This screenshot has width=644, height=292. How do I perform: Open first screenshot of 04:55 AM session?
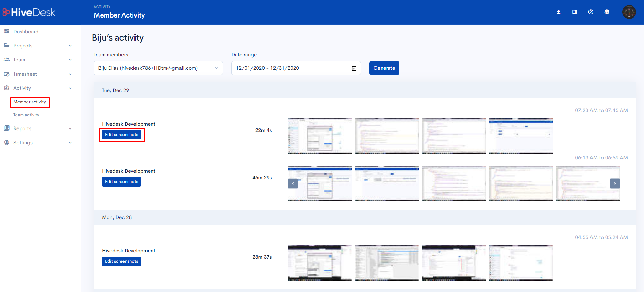point(320,263)
